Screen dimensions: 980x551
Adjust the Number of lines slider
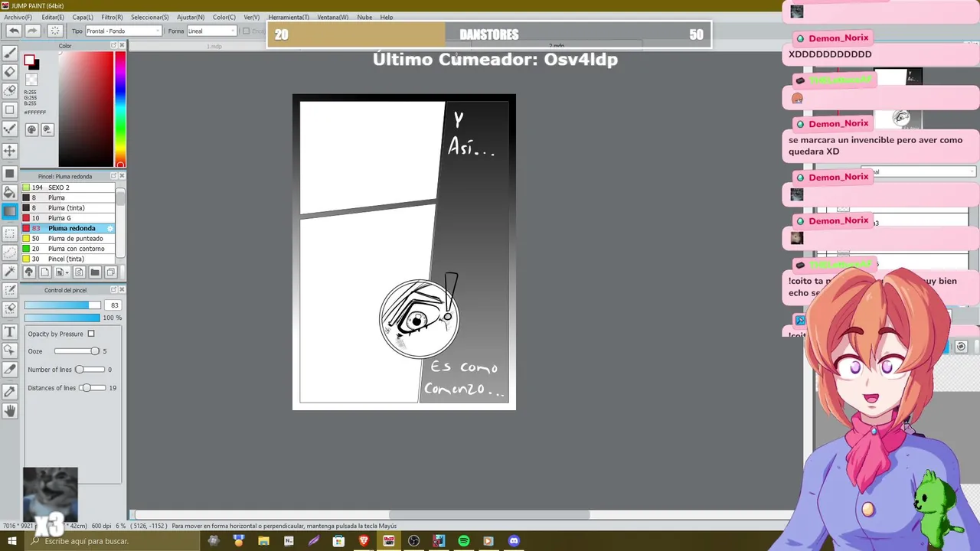point(90,370)
